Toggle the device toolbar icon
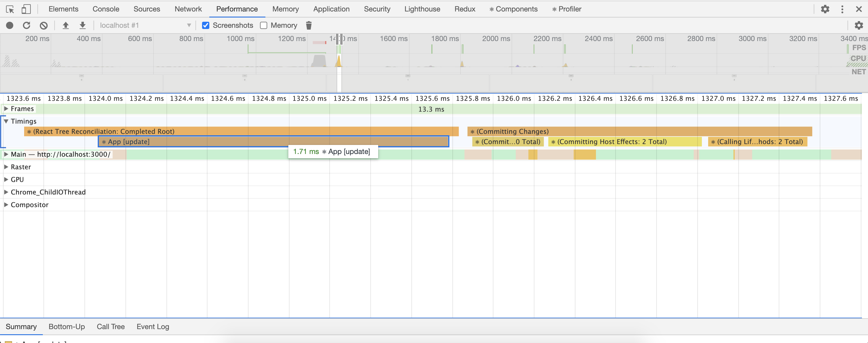 tap(26, 9)
